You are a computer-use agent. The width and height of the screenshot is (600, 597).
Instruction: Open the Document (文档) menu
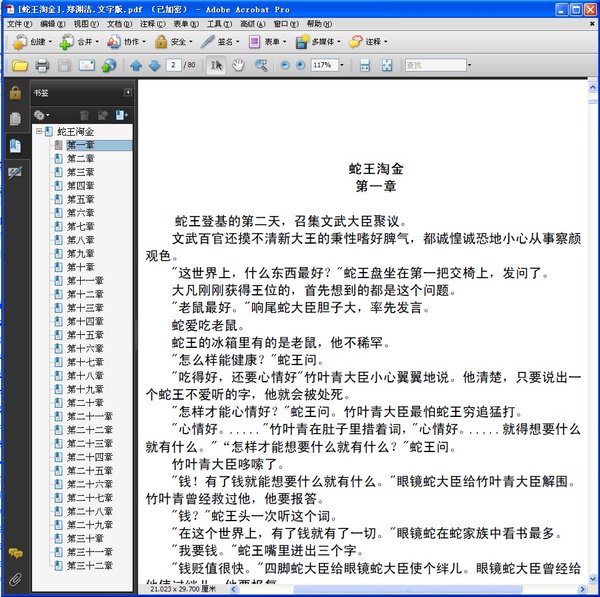(119, 24)
